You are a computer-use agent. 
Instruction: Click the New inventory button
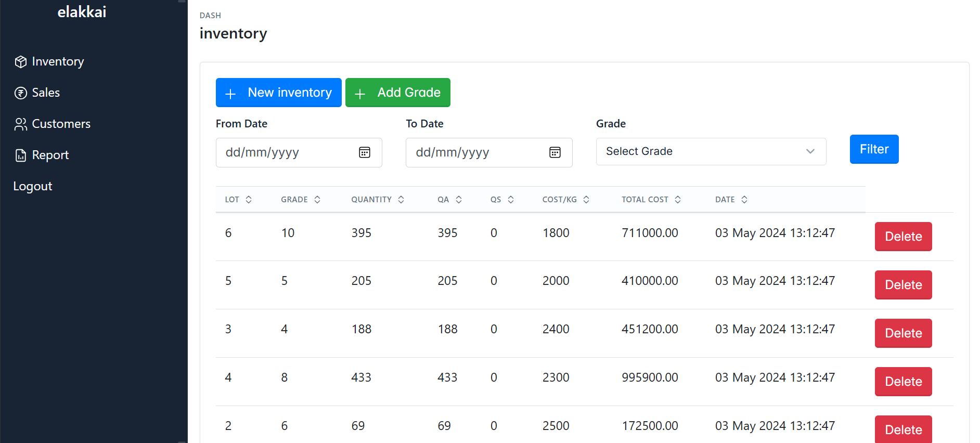[278, 93]
